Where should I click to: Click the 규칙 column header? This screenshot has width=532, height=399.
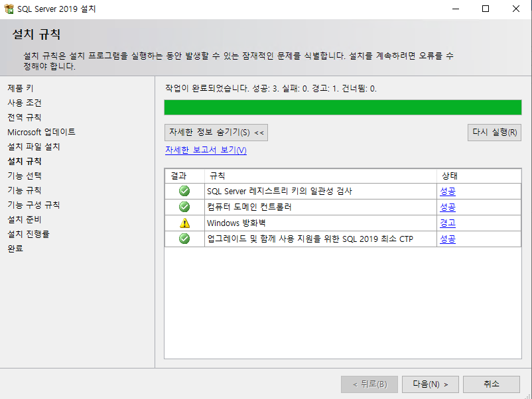(x=320, y=176)
